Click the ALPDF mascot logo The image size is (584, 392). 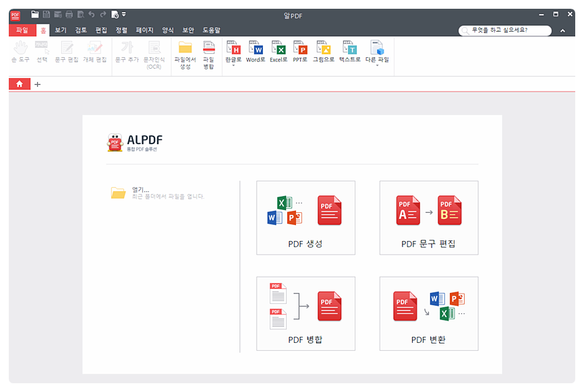[115, 143]
